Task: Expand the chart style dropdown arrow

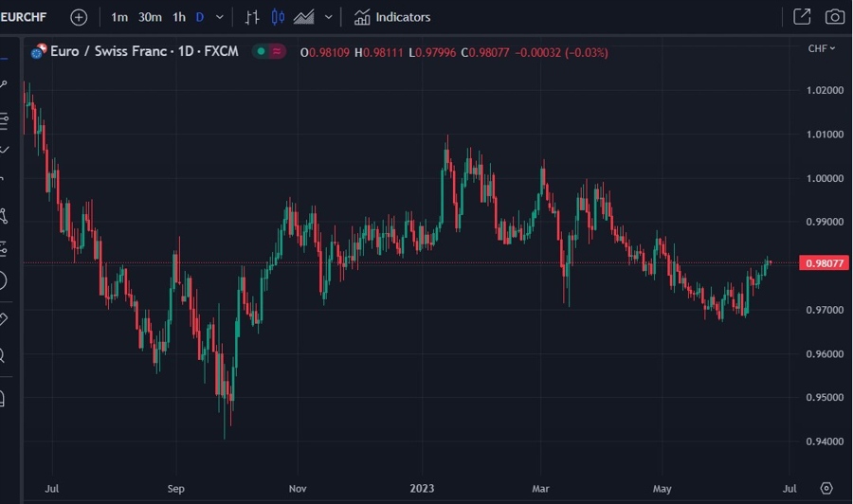Action: pyautogui.click(x=329, y=17)
